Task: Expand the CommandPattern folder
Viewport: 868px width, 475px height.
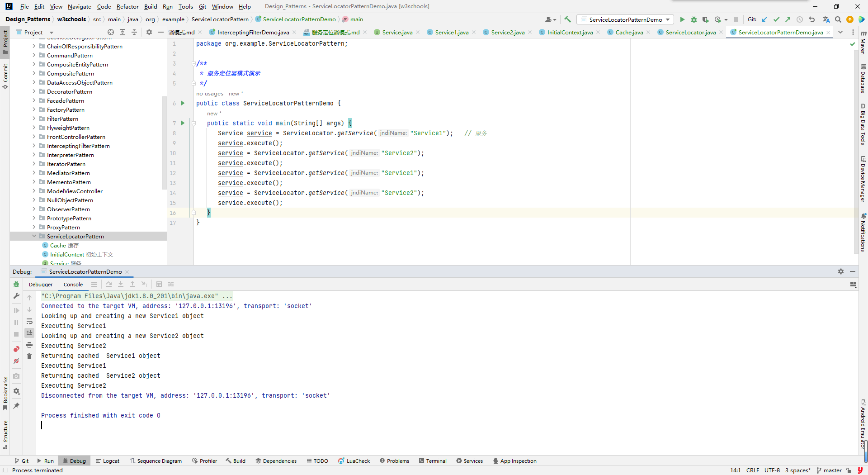Action: coord(34,55)
